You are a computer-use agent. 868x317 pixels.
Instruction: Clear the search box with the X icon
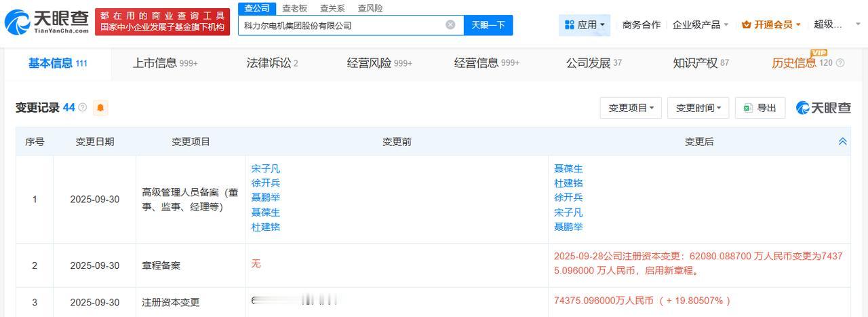pyautogui.click(x=450, y=25)
